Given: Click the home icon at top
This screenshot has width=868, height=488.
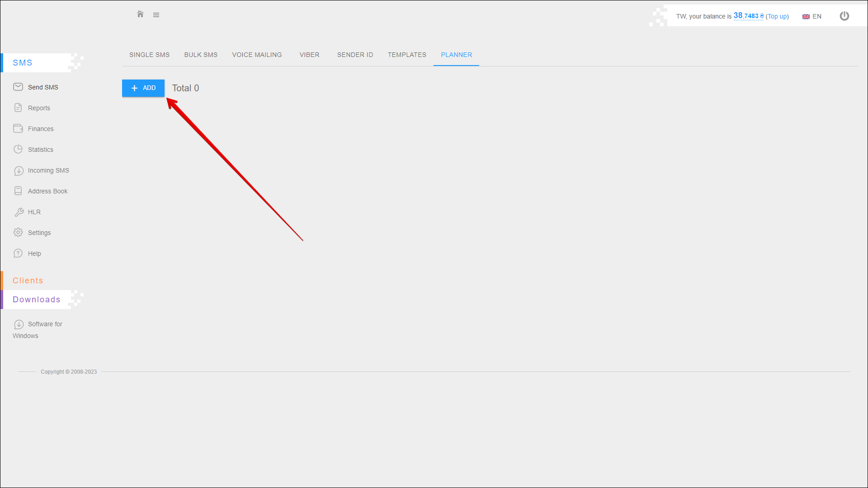Looking at the screenshot, I should [x=140, y=14].
